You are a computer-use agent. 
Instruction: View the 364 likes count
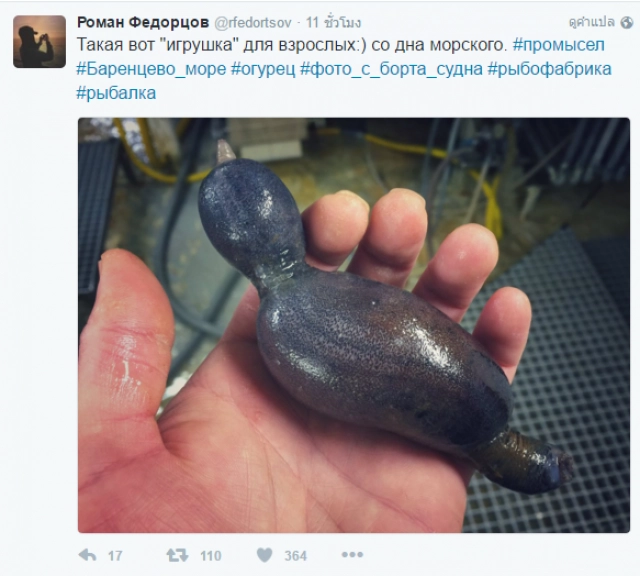click(296, 556)
